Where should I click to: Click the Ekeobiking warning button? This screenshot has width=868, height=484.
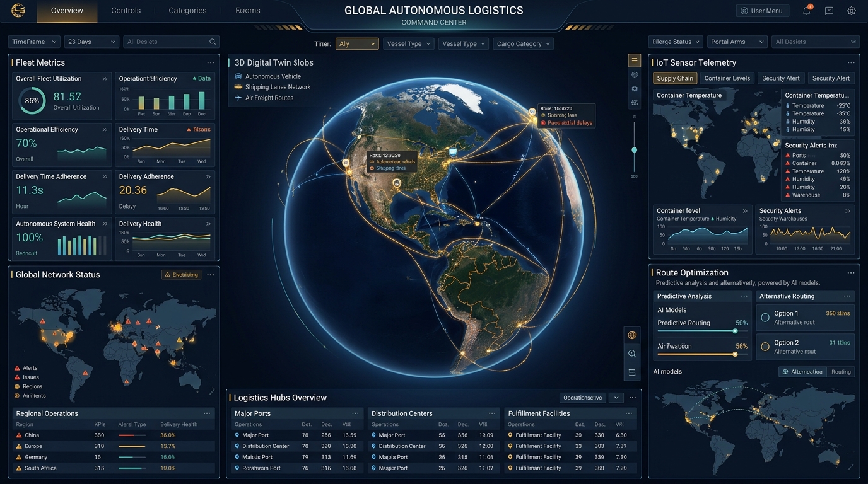pos(182,274)
